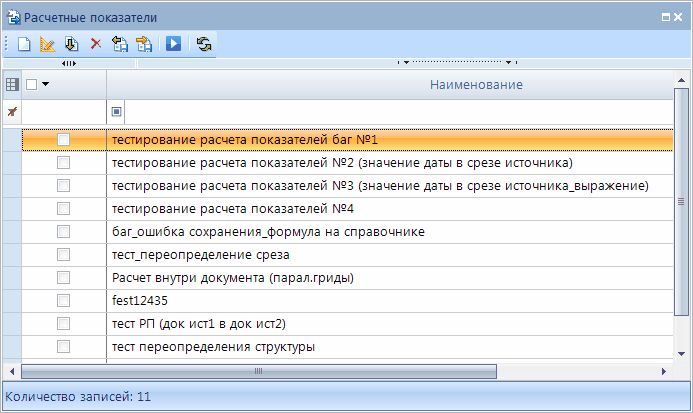Click the export icon with right arrow
Image resolution: width=693 pixels, height=413 pixels.
[144, 44]
